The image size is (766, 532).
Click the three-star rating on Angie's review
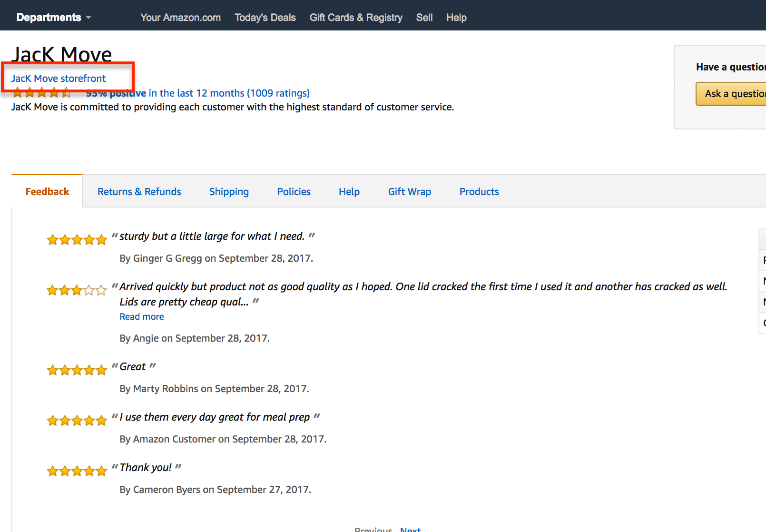(x=77, y=290)
